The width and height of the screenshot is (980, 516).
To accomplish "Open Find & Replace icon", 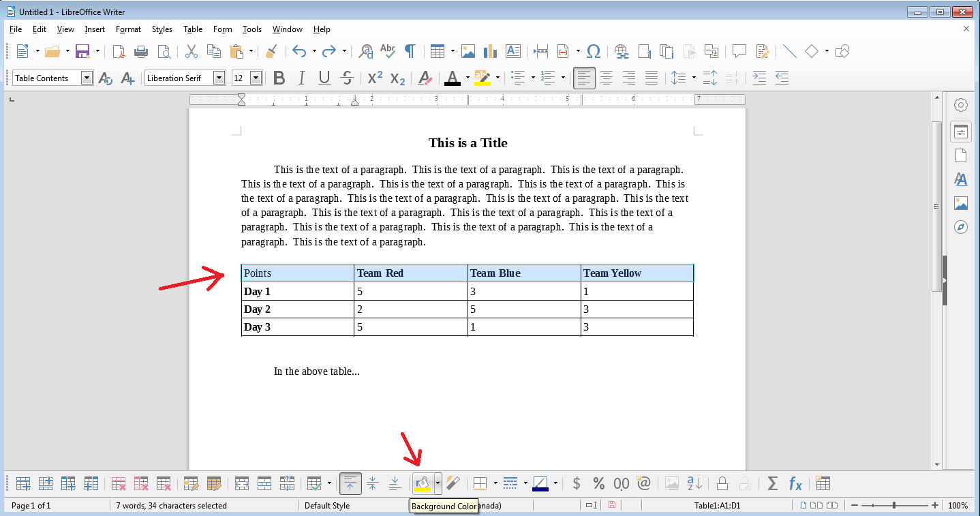I will (x=366, y=51).
